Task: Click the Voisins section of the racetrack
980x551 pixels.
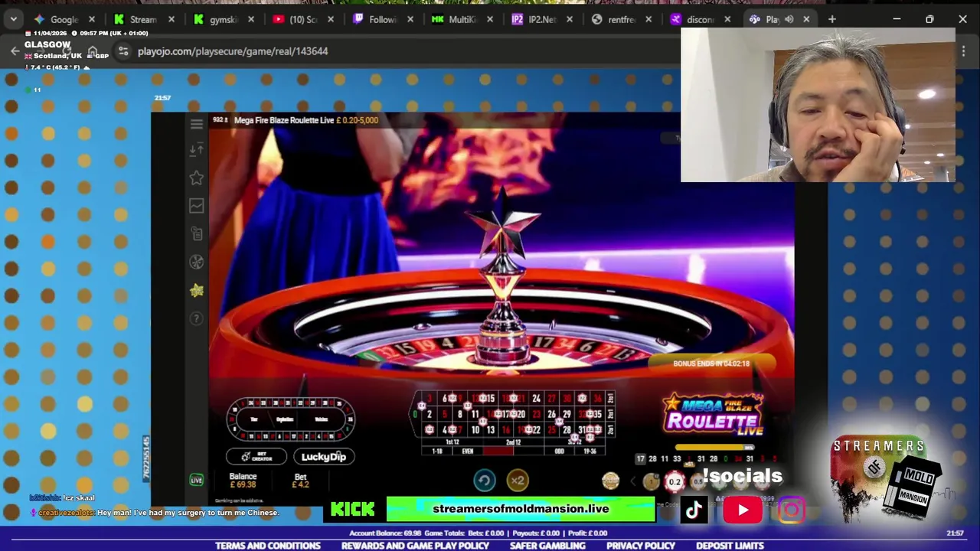Action: (x=321, y=419)
